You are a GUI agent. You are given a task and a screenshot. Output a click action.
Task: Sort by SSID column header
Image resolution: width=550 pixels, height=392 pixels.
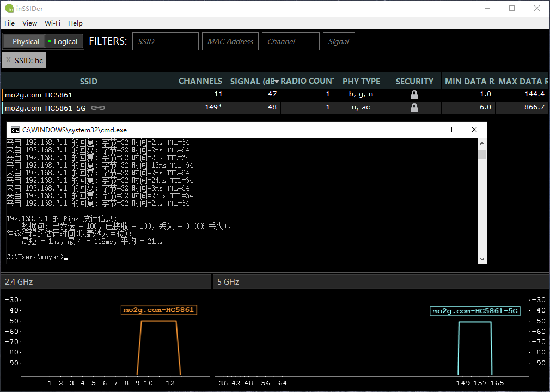click(88, 81)
